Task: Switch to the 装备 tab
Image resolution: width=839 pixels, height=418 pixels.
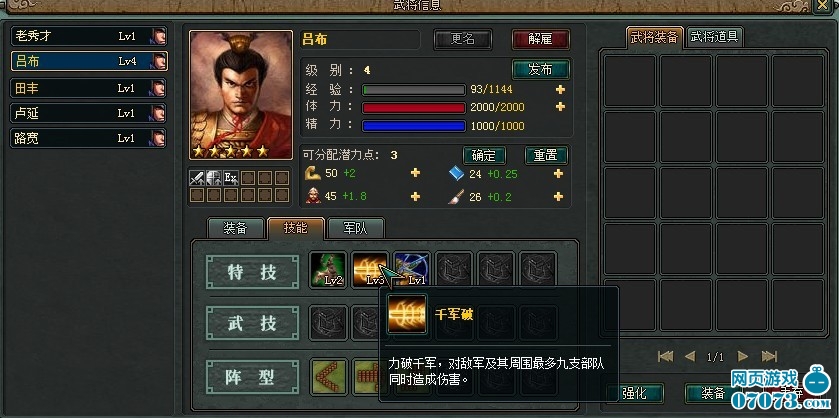Action: click(235, 228)
